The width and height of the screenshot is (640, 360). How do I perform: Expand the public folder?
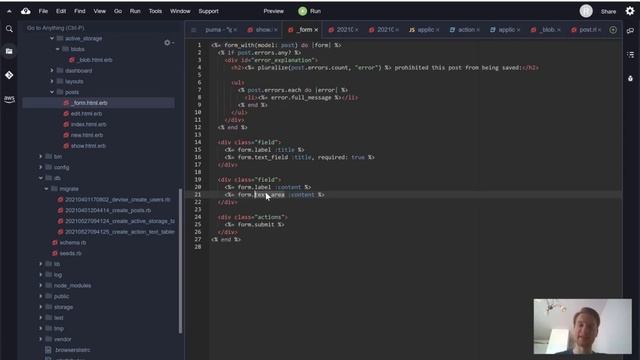pos(40,296)
